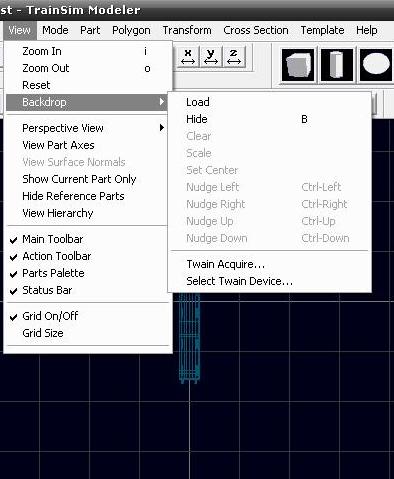Screen dimensions: 394x479
Task: Expand the Backdrop submenu arrow
Action: pyautogui.click(x=162, y=102)
